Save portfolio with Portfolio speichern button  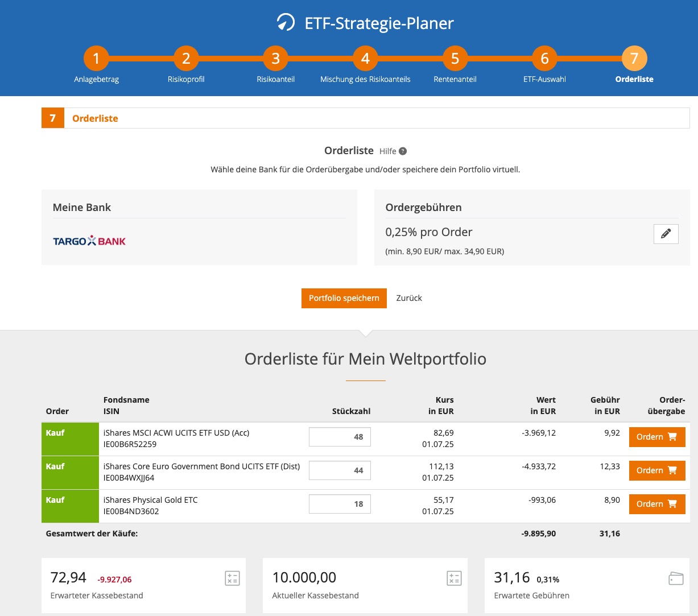pos(344,298)
